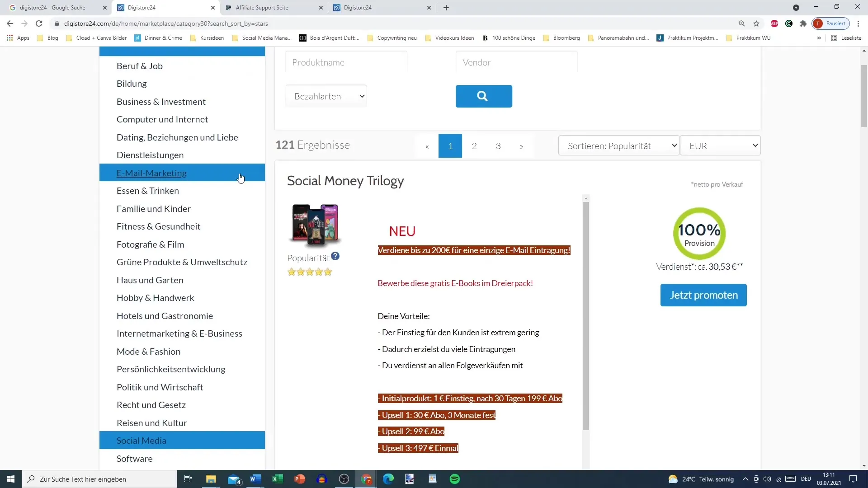This screenshot has width=868, height=488.
Task: Click the blue search magnifier button
Action: pyautogui.click(x=484, y=96)
